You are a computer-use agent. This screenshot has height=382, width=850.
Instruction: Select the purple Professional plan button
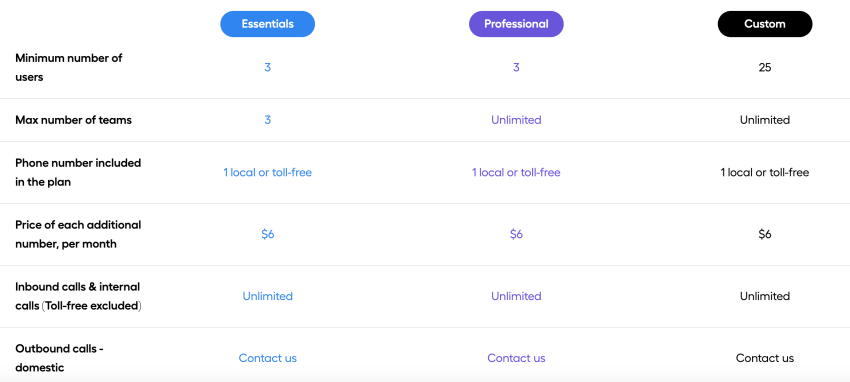pyautogui.click(x=516, y=24)
